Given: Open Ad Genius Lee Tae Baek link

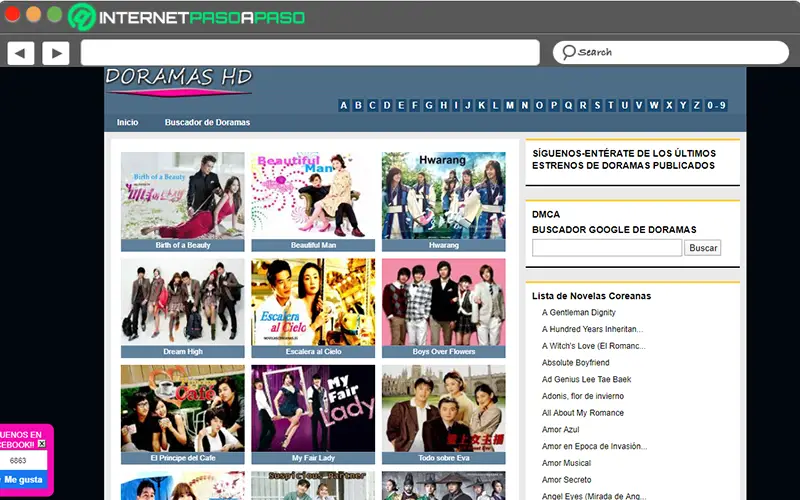Looking at the screenshot, I should [586, 380].
